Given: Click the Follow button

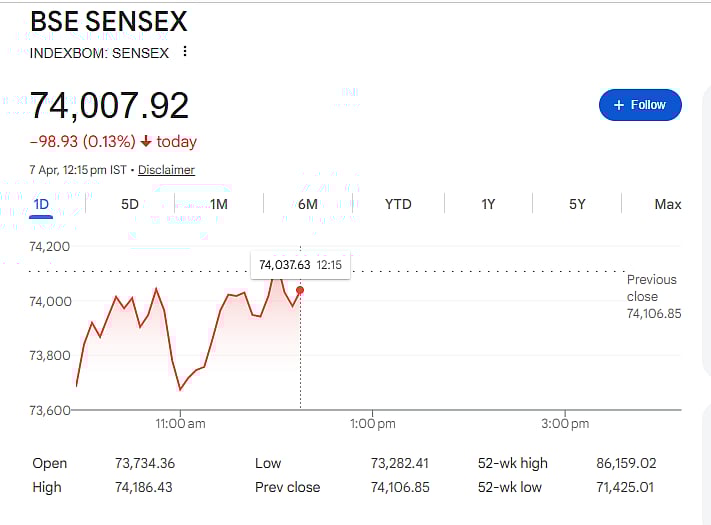Looking at the screenshot, I should click(x=639, y=105).
